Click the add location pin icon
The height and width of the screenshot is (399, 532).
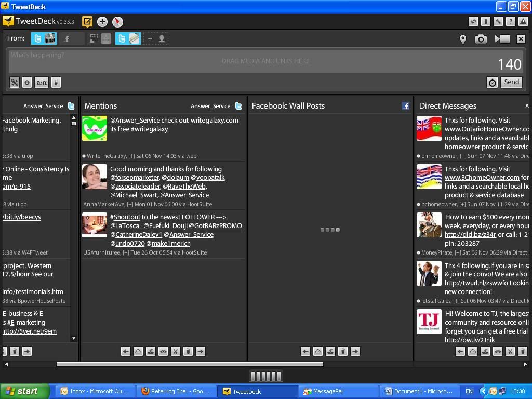(463, 39)
